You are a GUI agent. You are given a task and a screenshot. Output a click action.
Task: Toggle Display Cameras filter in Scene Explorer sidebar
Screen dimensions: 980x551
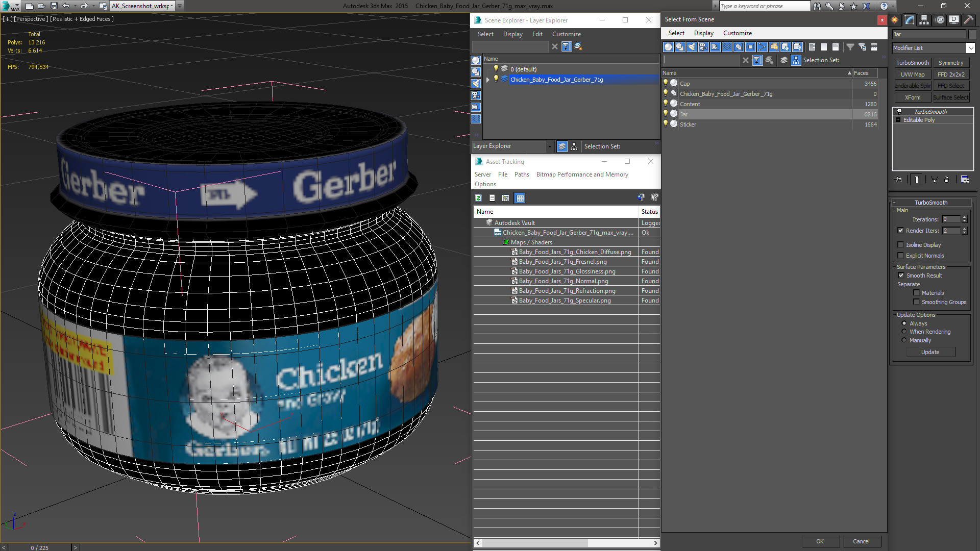(476, 95)
